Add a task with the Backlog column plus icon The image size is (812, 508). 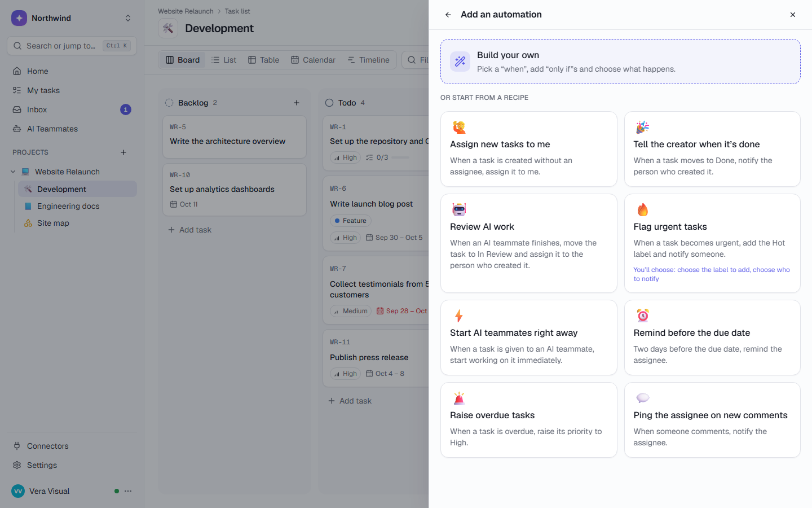point(297,103)
